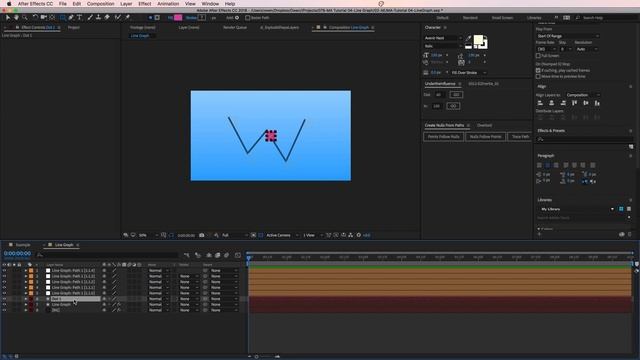Select the Pan Behind anchor tool

pos(52,18)
